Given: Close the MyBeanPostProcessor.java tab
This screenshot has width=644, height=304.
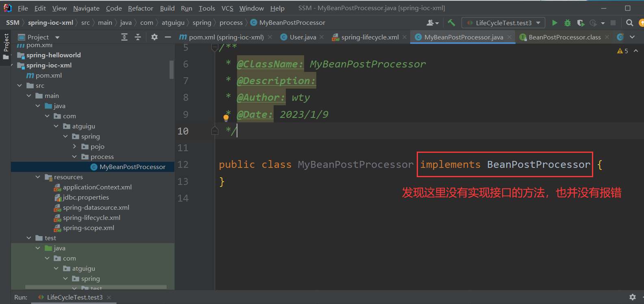Looking at the screenshot, I should pos(509,37).
